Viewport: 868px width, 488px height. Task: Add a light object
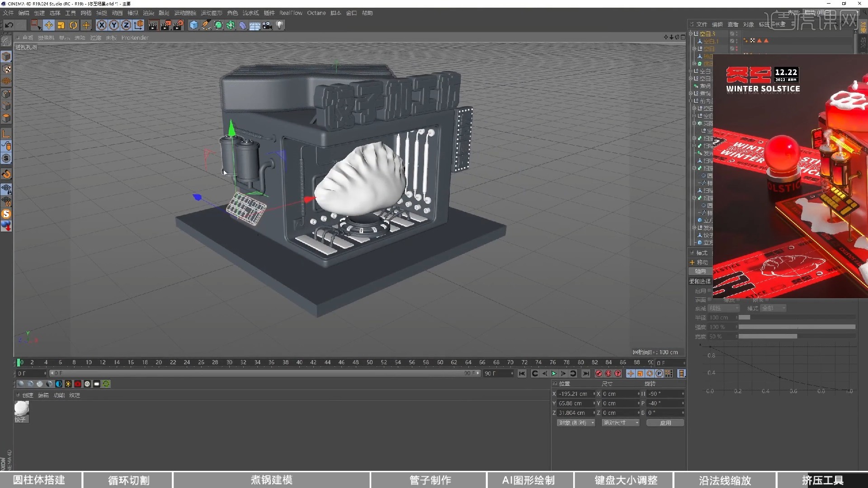coord(280,25)
